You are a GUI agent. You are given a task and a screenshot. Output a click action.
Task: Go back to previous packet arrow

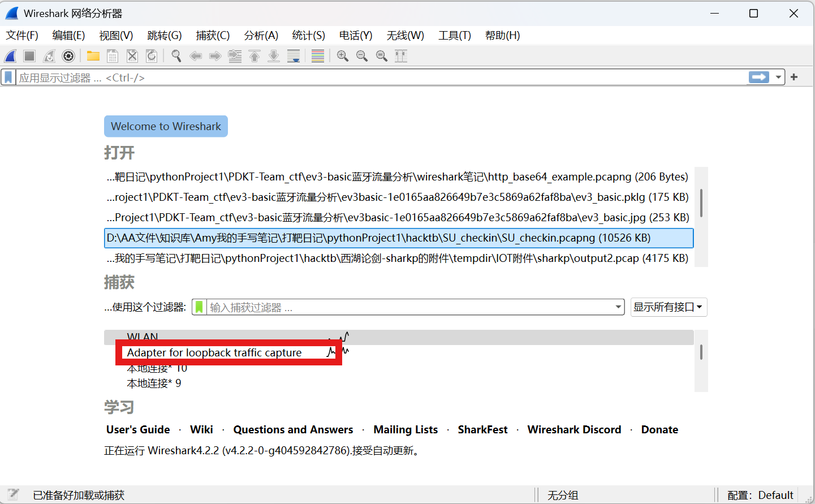coord(196,56)
